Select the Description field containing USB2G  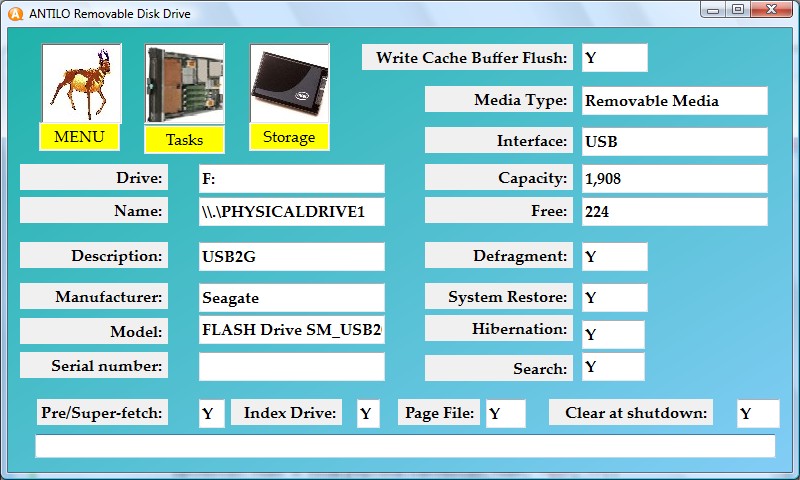pos(291,256)
